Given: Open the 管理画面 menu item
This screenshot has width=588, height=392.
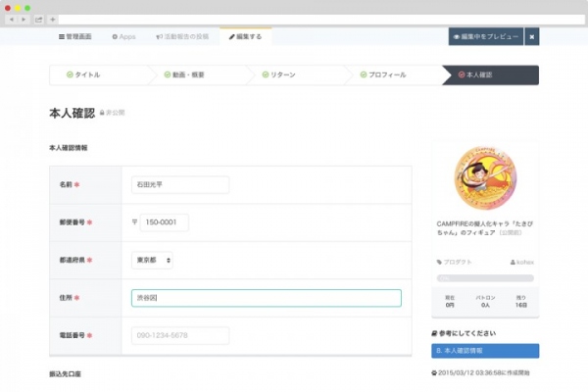Looking at the screenshot, I should [x=75, y=37].
